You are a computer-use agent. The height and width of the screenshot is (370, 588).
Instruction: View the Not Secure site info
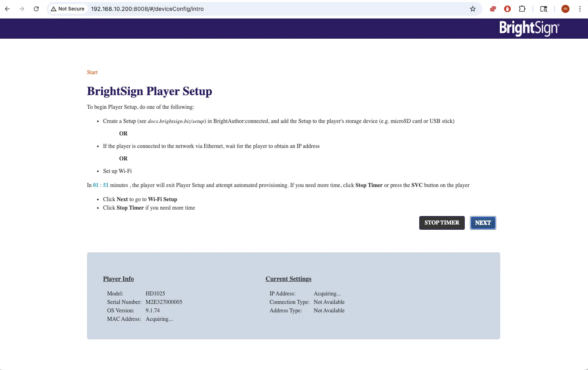coord(68,9)
